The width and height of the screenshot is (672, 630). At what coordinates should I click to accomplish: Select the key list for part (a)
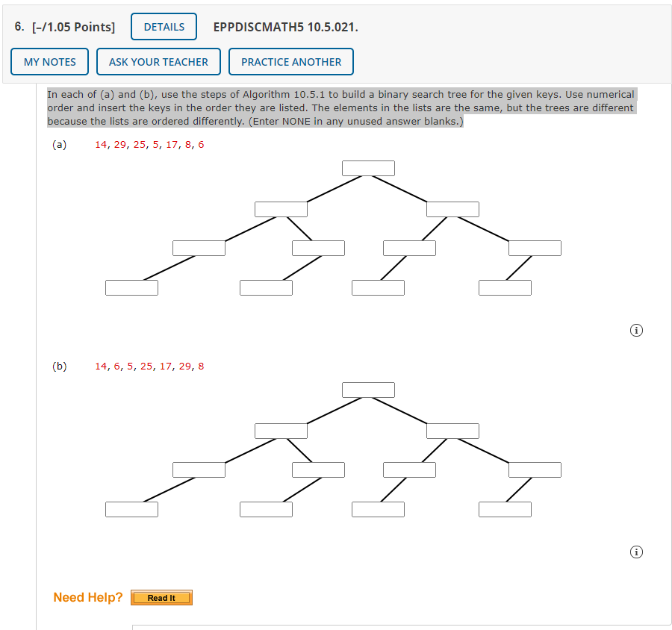(x=150, y=144)
